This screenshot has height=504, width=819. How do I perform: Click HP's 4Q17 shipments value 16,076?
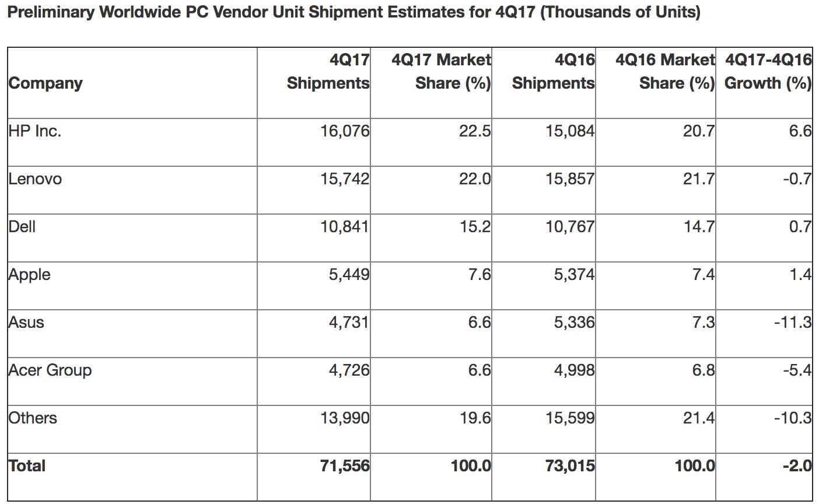coord(345,131)
